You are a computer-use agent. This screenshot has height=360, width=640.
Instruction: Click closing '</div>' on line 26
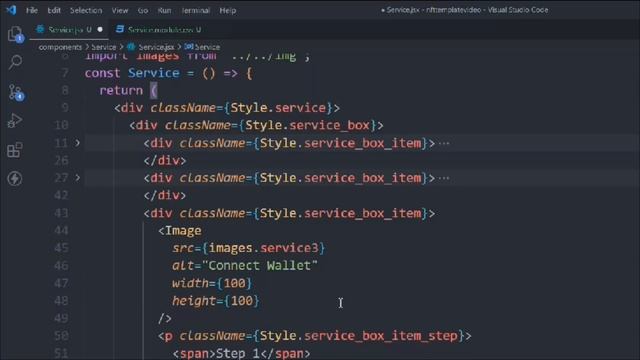tap(165, 160)
